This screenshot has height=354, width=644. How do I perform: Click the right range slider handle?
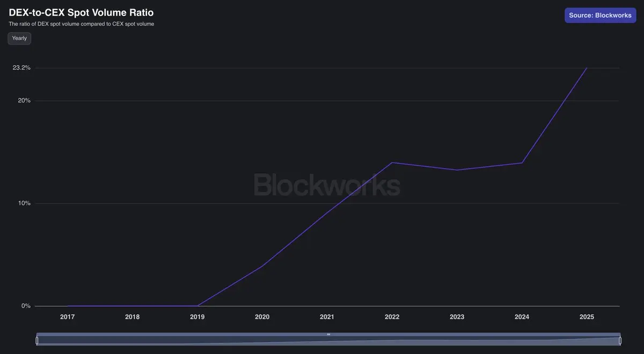[x=620, y=341]
